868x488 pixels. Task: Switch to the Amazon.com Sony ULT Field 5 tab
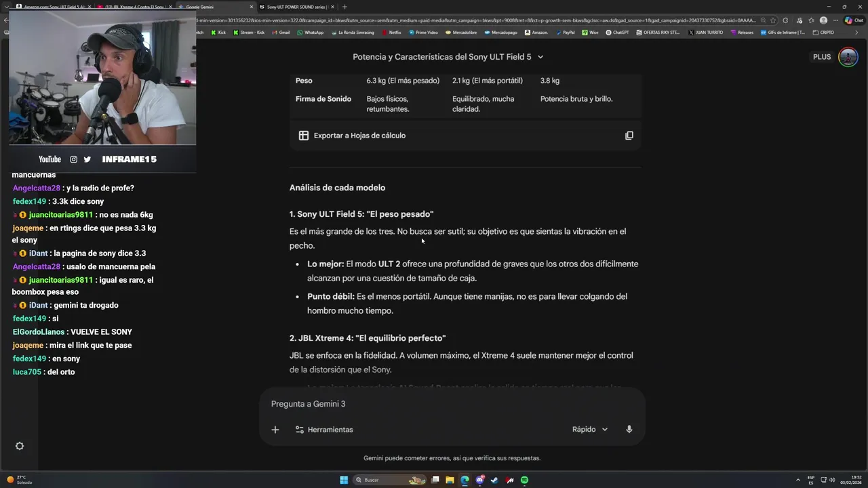point(53,7)
